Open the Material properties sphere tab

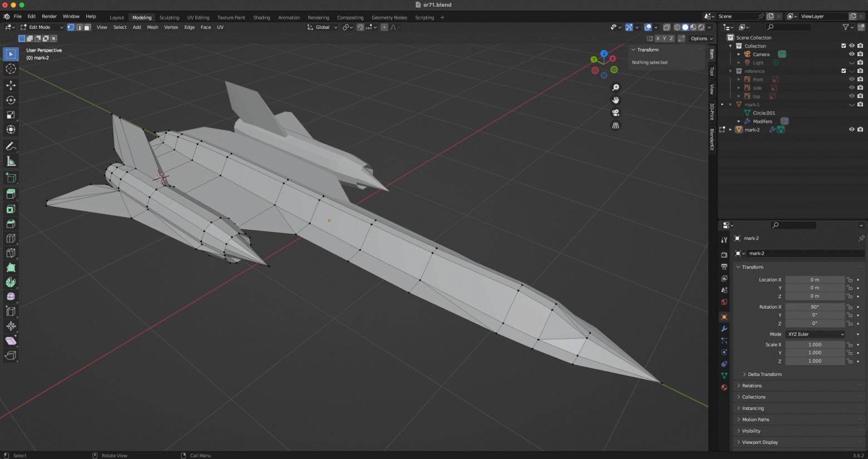click(x=724, y=387)
